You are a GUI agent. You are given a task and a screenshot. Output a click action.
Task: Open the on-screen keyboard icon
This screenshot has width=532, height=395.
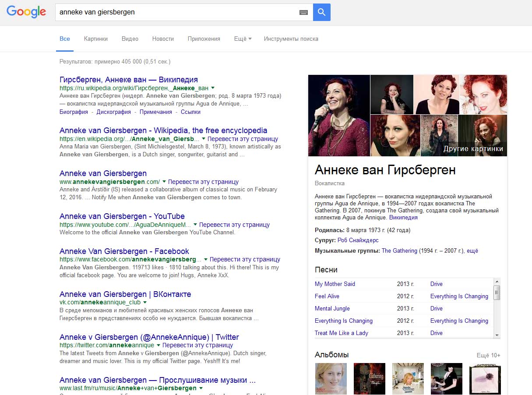303,12
